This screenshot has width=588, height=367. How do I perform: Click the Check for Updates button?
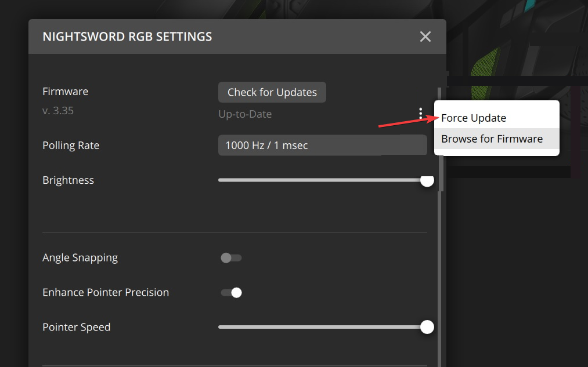272,92
